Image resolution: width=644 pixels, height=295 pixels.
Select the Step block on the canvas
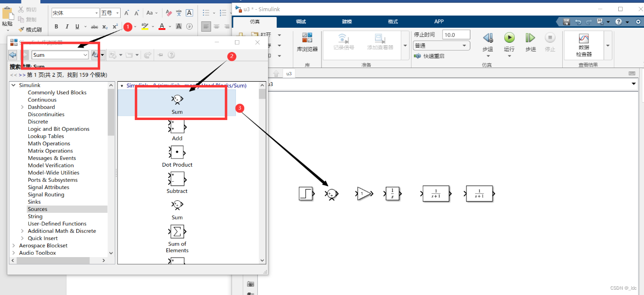coord(305,194)
